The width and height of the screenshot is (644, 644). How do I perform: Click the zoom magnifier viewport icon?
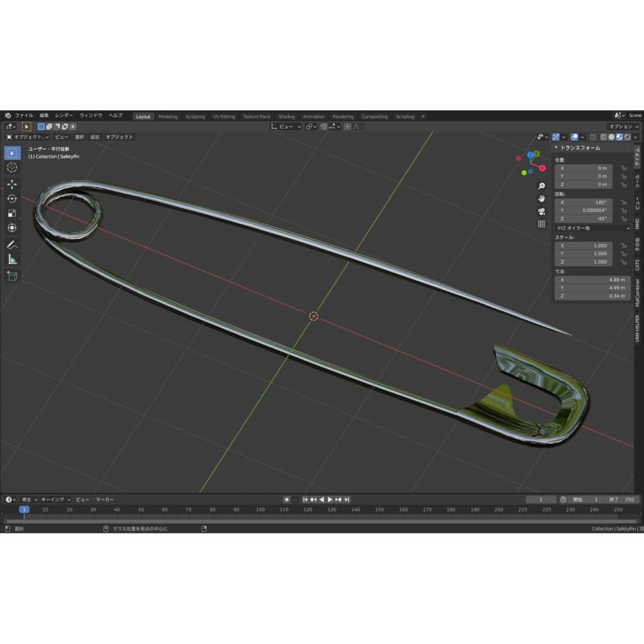(541, 186)
